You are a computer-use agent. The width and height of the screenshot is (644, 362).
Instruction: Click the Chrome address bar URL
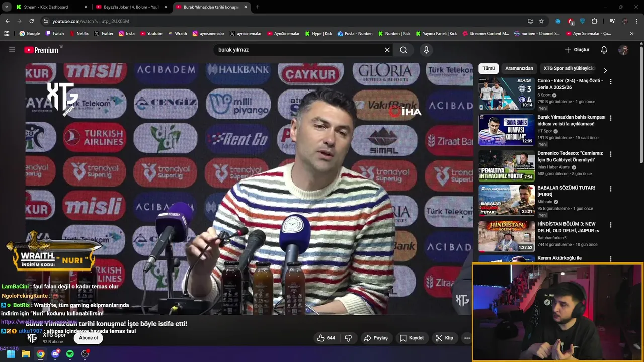(x=91, y=21)
